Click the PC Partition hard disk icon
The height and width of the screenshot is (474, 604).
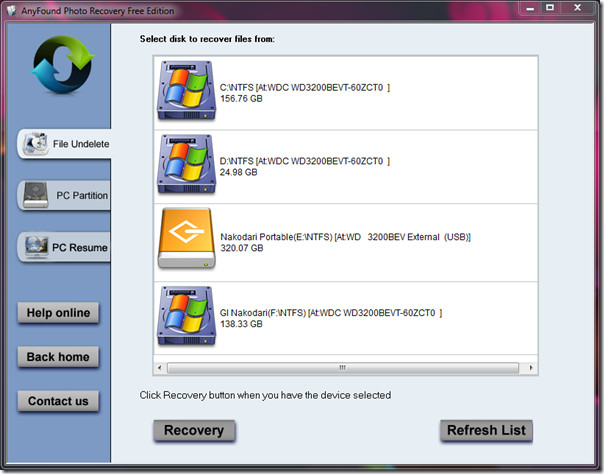coord(35,195)
